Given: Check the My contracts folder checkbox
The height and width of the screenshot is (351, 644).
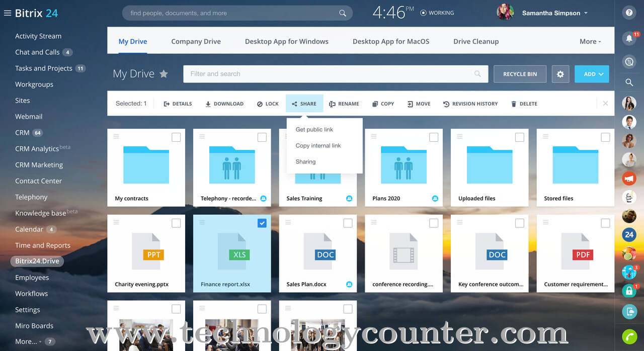Looking at the screenshot, I should pos(176,137).
